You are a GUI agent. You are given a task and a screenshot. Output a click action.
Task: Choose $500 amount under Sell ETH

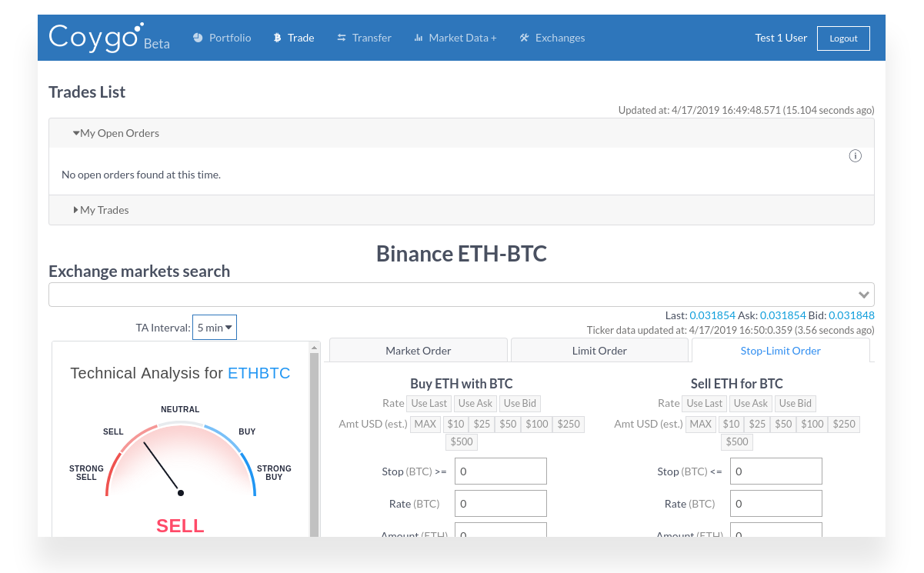[x=737, y=441]
